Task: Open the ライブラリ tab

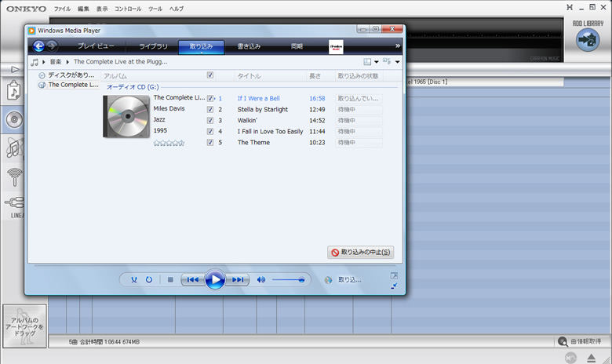Action: (153, 46)
